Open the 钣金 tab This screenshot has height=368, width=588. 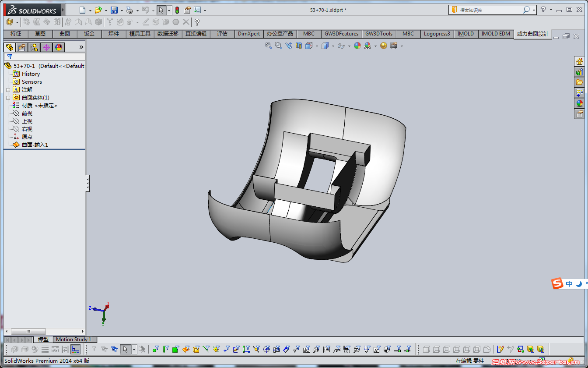pyautogui.click(x=89, y=34)
